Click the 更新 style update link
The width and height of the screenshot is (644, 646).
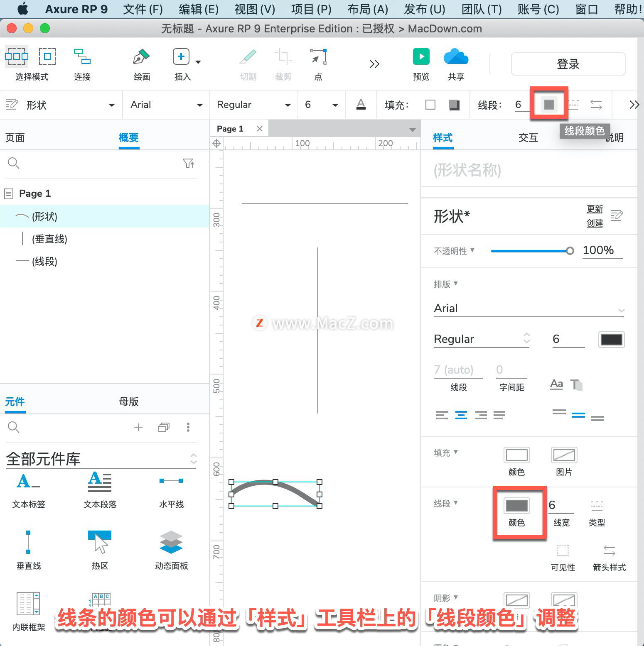pyautogui.click(x=595, y=209)
